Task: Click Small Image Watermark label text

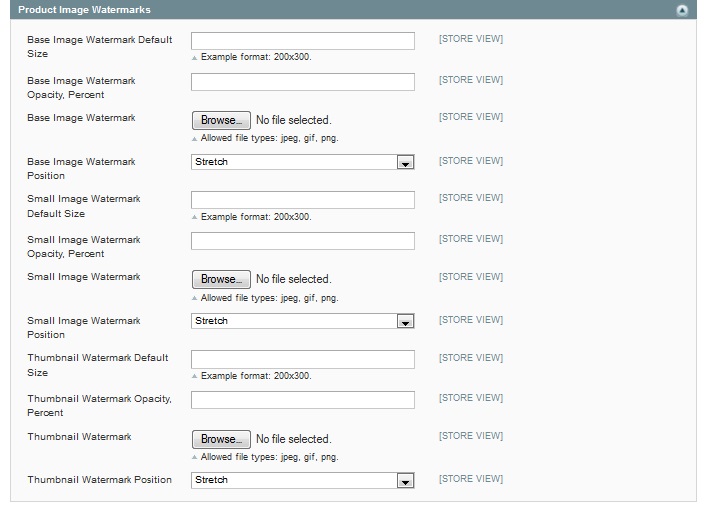Action: (84, 277)
